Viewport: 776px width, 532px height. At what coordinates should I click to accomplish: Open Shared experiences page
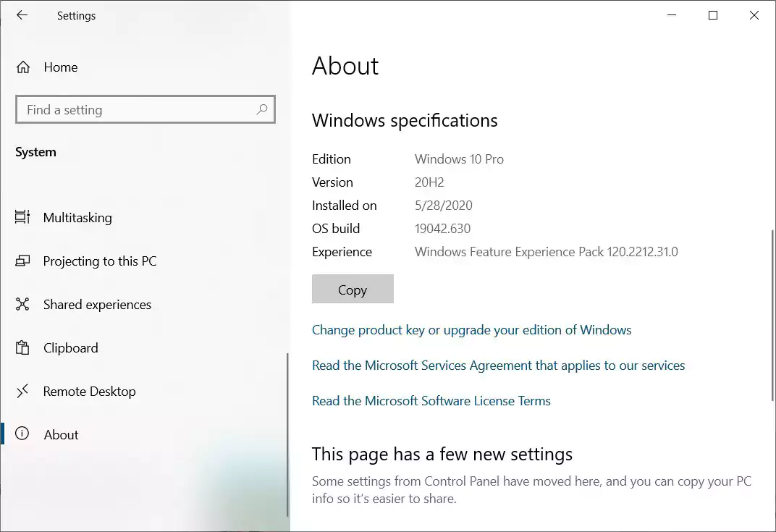(97, 304)
